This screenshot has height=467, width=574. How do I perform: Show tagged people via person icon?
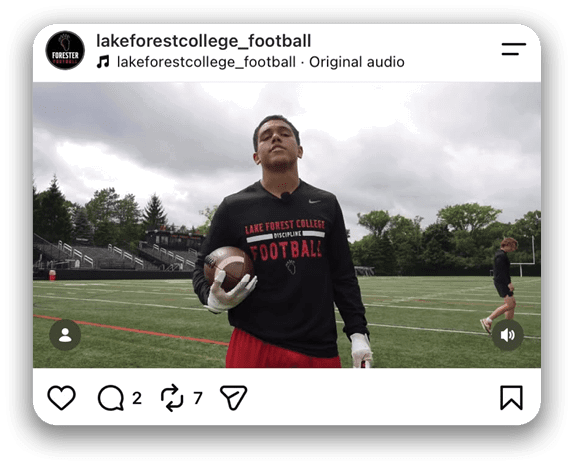coord(65,335)
